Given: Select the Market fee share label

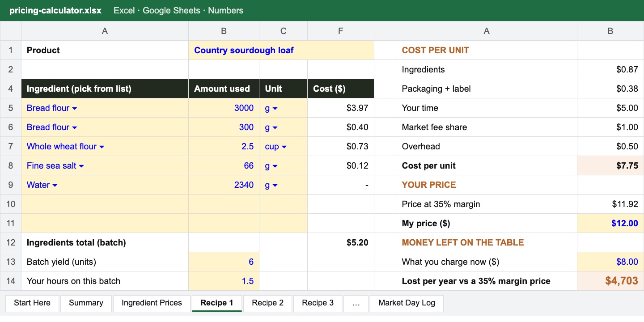Looking at the screenshot, I should (434, 127).
